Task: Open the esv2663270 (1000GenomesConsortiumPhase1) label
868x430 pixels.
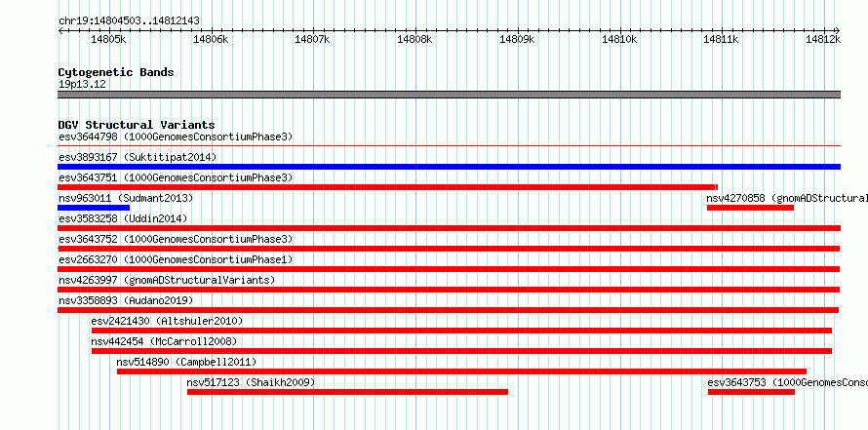Action: 176,259
